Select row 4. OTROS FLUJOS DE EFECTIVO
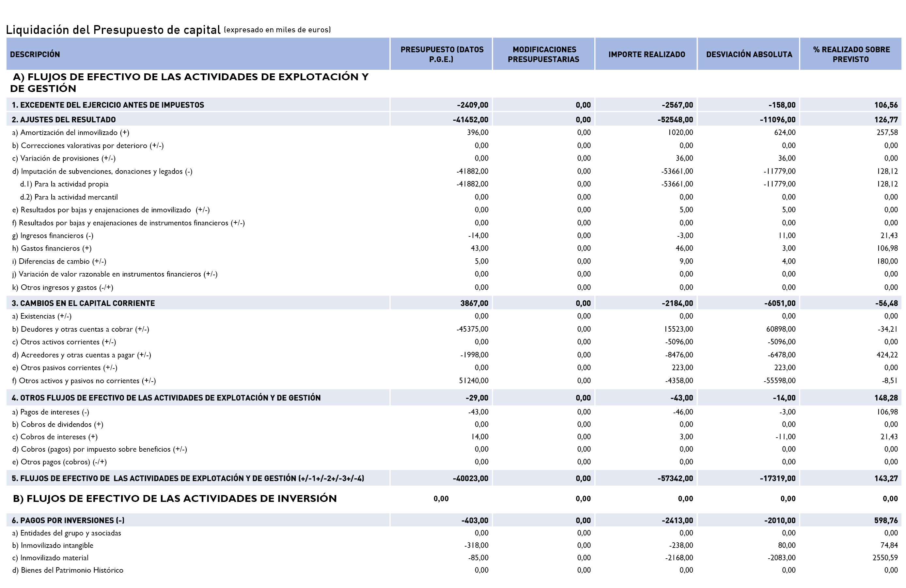This screenshot has width=906, height=588. tap(454, 398)
